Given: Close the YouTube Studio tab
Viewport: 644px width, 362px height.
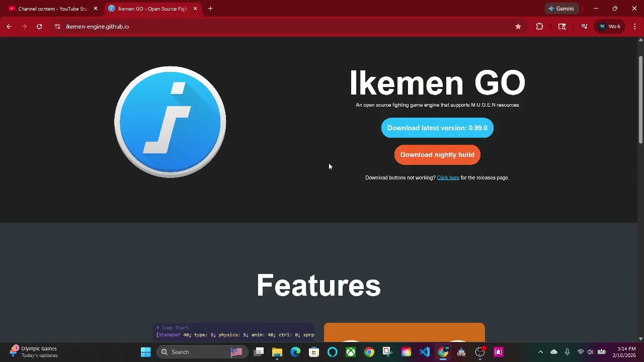Looking at the screenshot, I should 96,9.
